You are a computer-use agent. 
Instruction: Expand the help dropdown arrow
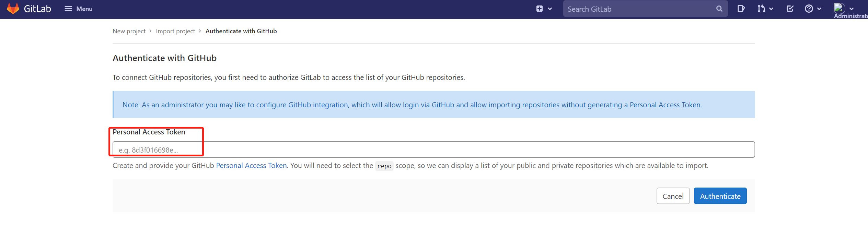point(819,9)
